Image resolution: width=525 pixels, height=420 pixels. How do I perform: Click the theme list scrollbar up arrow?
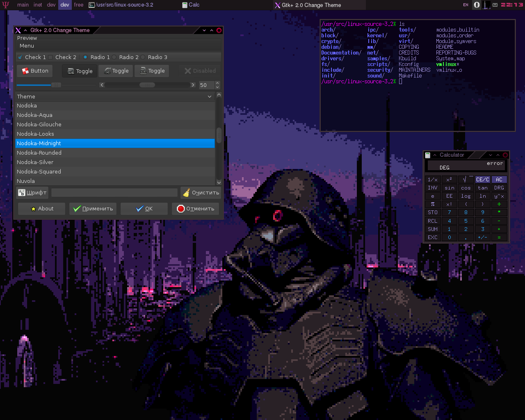(219, 95)
